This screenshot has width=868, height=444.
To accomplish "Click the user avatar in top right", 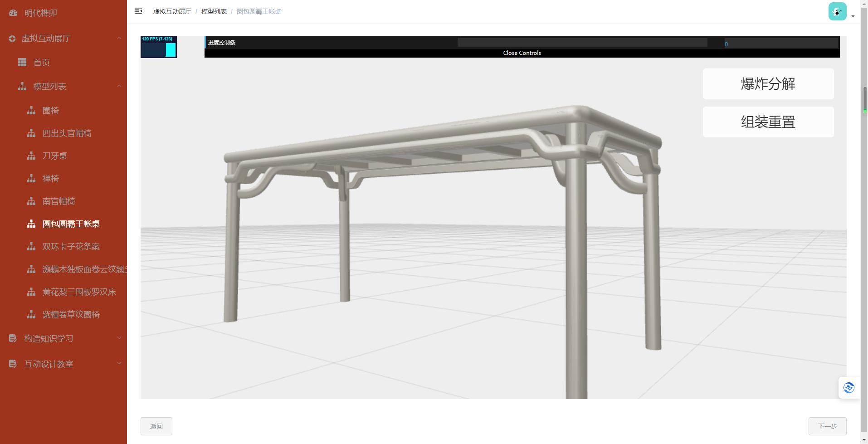I will tap(837, 11).
